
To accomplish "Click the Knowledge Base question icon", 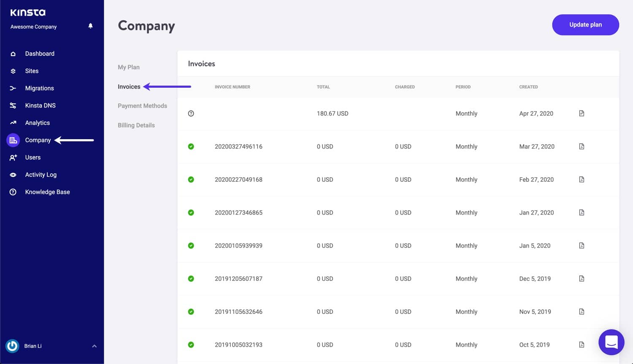I will [x=13, y=192].
